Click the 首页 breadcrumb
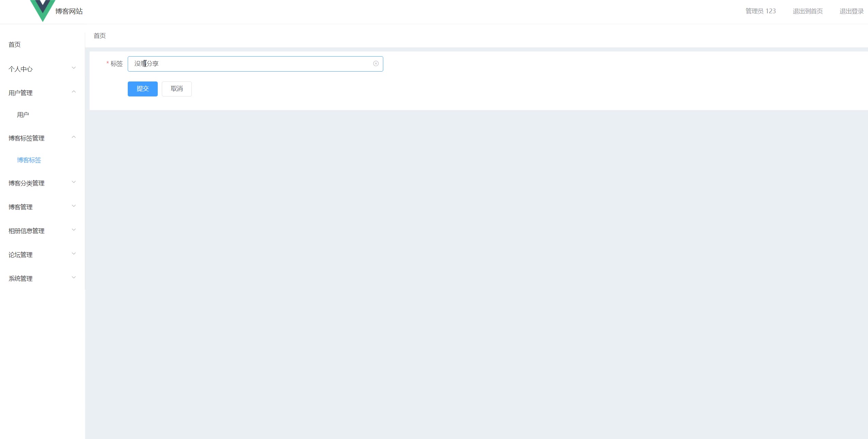Image resolution: width=868 pixels, height=439 pixels. click(x=100, y=36)
